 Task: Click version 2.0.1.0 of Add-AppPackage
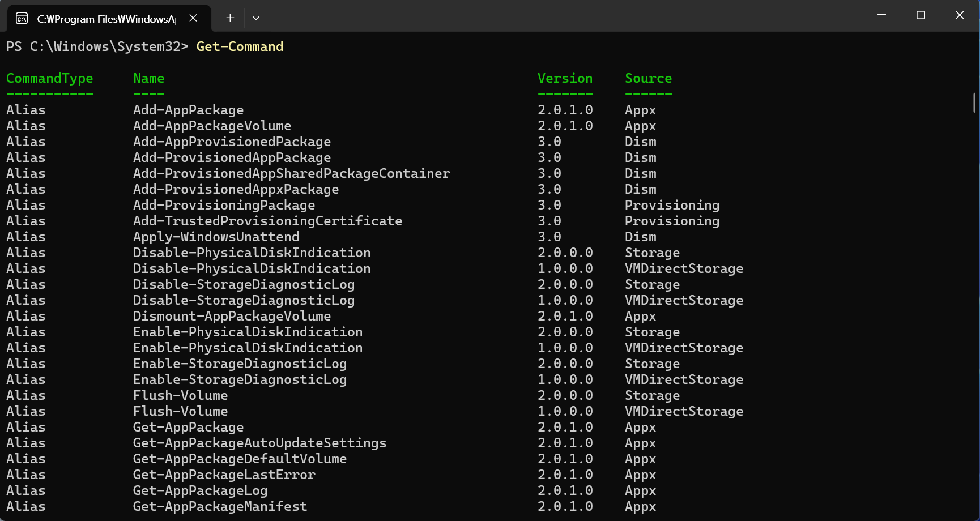565,110
